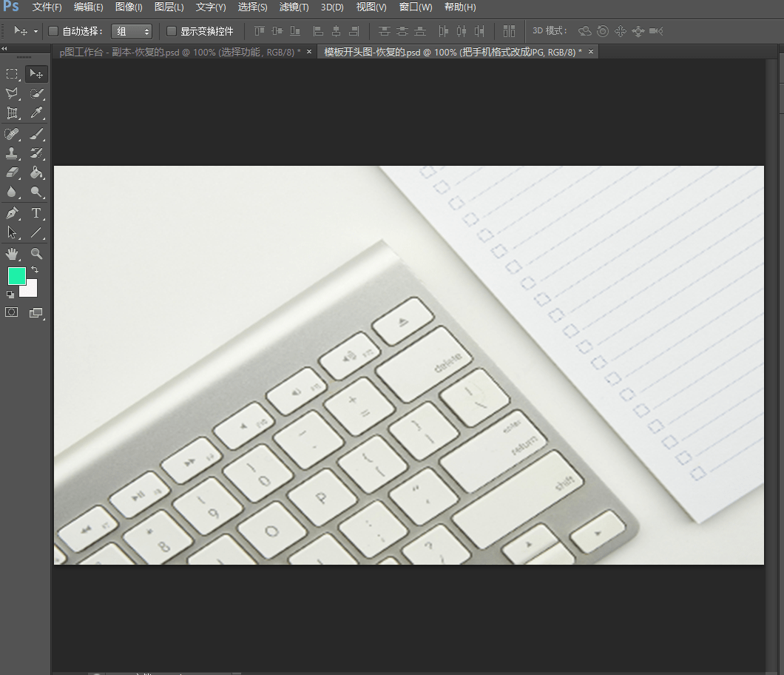Switch to the p图工作台 document tab
Screen dimensions: 784x675
pyautogui.click(x=180, y=52)
